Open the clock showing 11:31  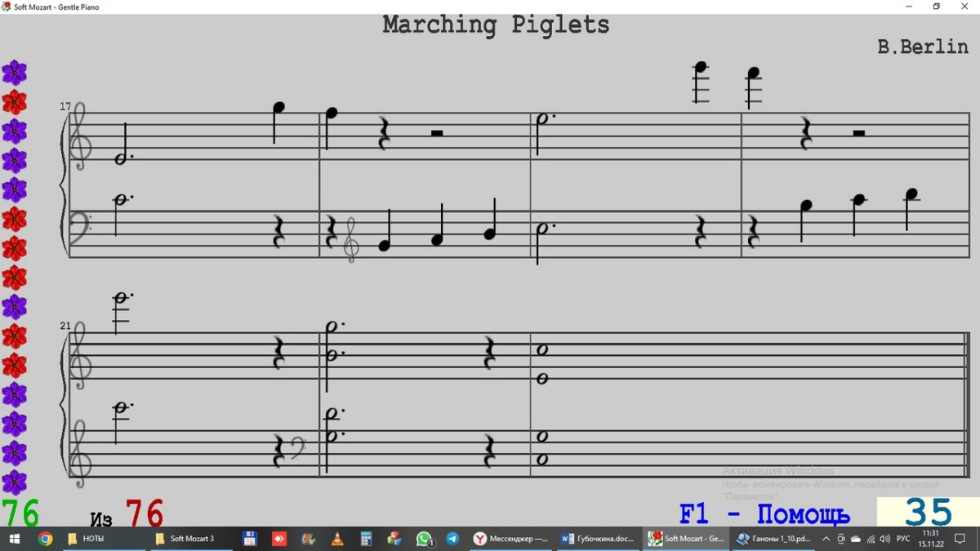tap(931, 539)
